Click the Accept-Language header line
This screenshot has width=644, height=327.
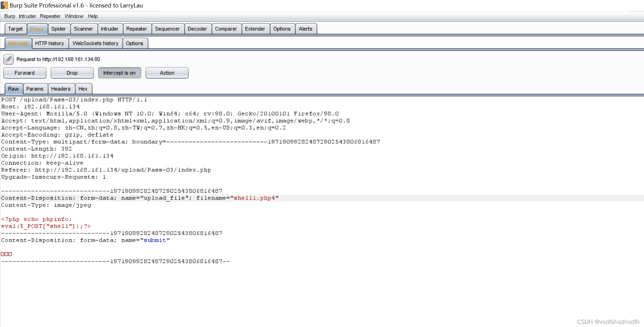[x=144, y=128]
